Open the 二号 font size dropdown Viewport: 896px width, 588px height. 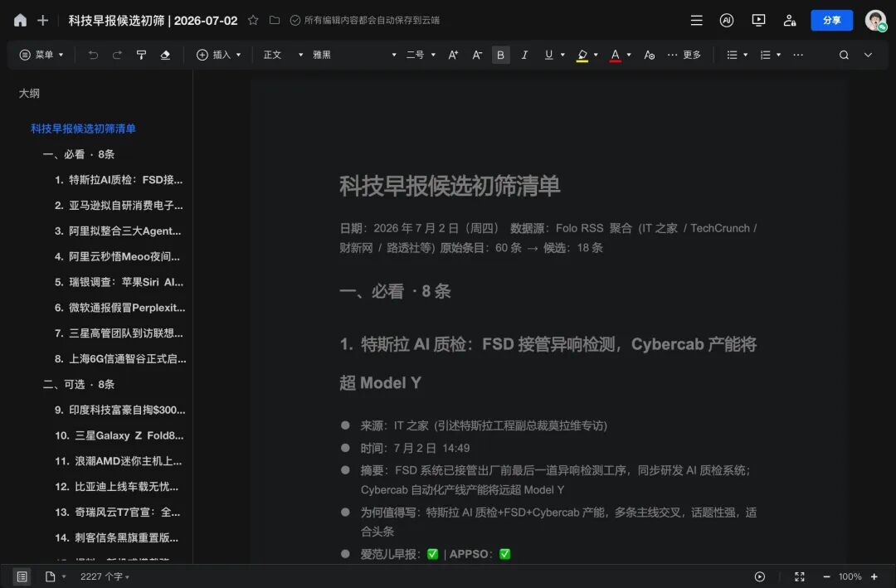[421, 55]
